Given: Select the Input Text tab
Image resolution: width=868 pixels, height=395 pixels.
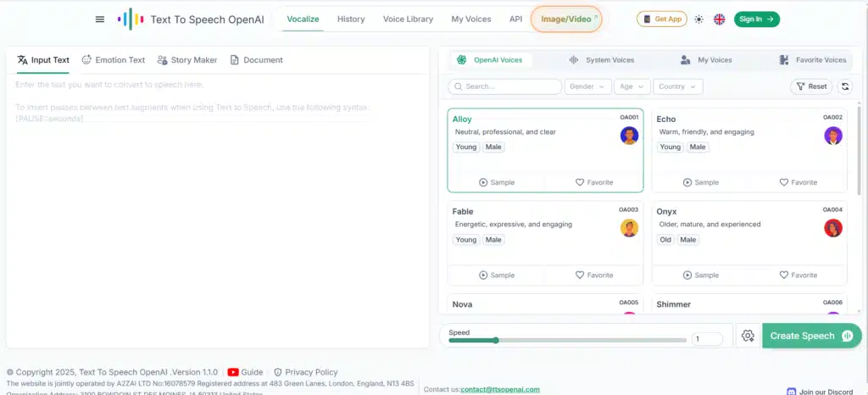Looking at the screenshot, I should [x=43, y=59].
